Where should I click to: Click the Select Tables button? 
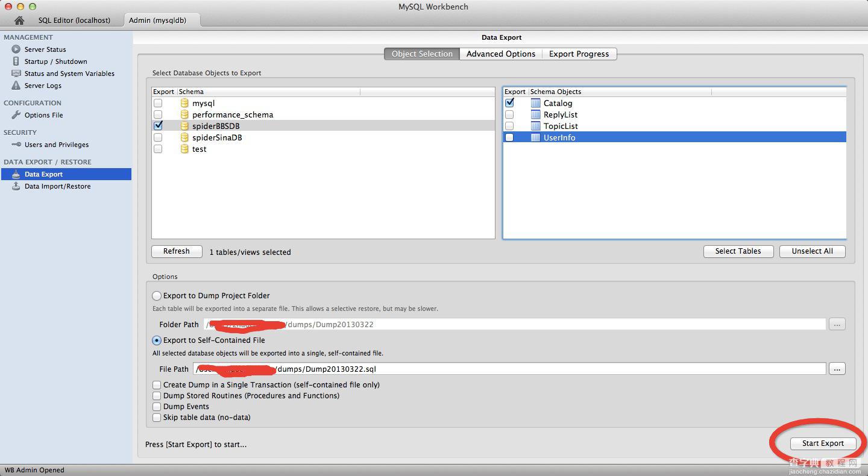click(738, 251)
